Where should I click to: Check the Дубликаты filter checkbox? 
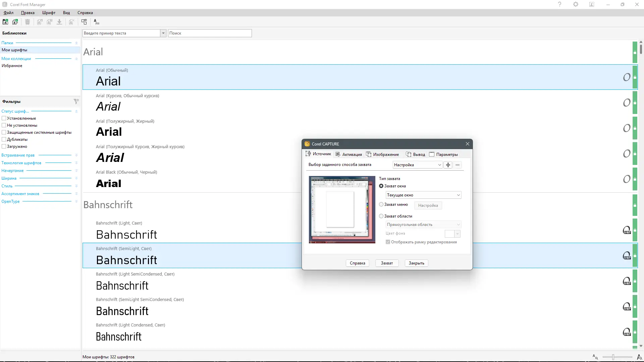(x=4, y=139)
